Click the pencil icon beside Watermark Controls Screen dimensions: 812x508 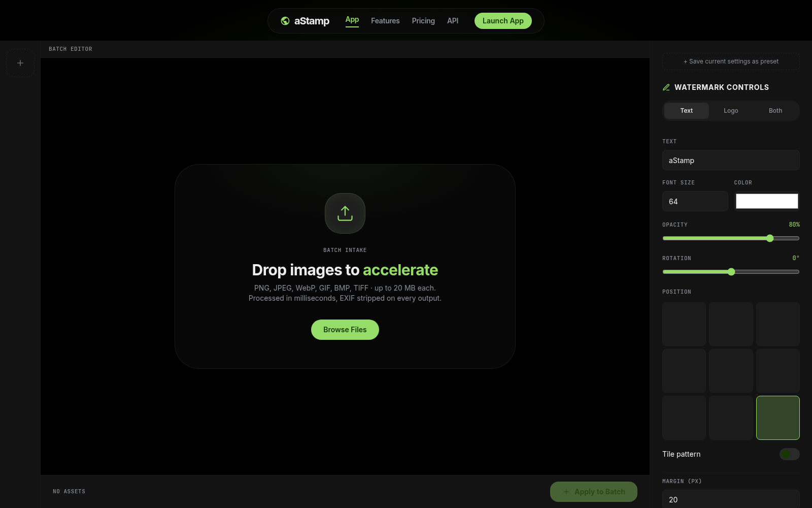(x=666, y=87)
